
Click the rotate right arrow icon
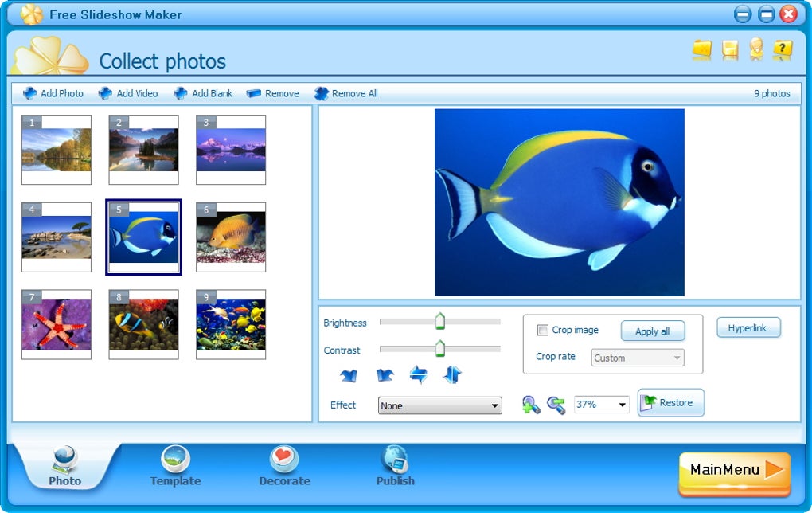(385, 375)
